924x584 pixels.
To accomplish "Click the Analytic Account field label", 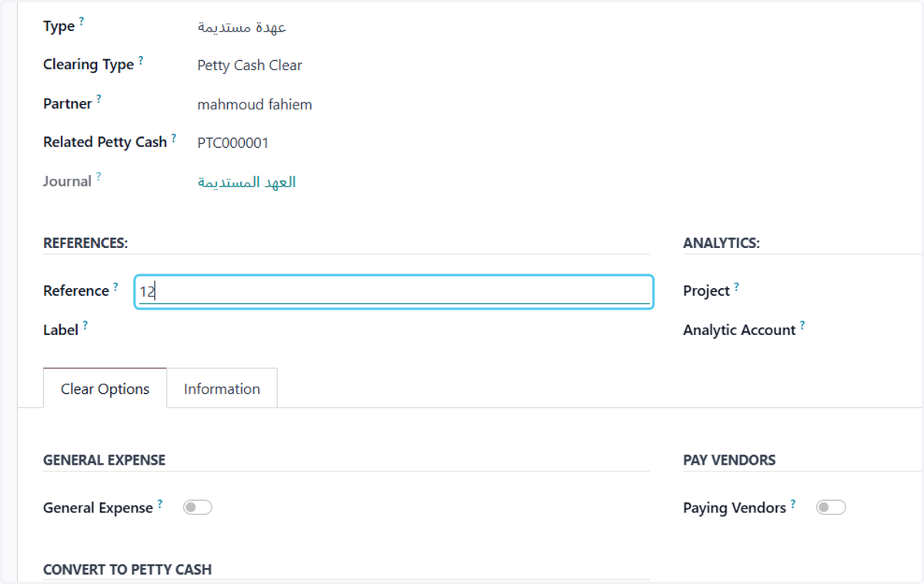I will click(739, 331).
